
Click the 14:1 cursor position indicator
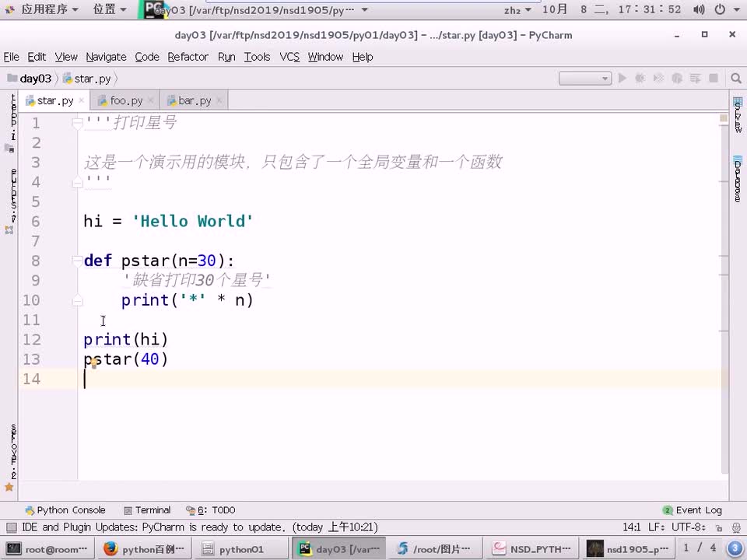(631, 527)
